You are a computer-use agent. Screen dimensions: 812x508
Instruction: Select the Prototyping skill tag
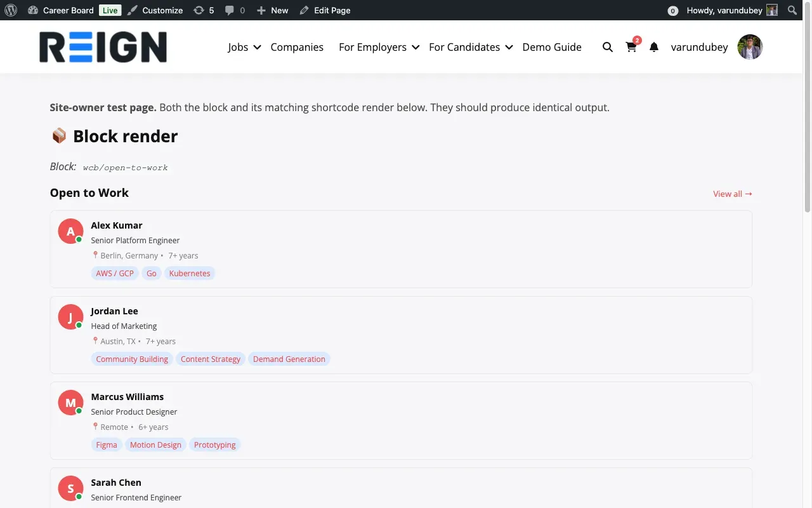point(215,444)
